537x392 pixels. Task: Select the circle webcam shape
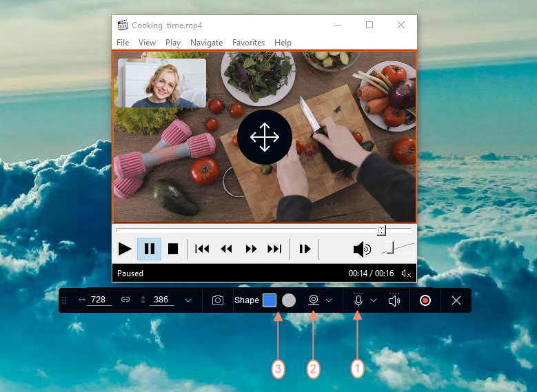click(x=289, y=300)
